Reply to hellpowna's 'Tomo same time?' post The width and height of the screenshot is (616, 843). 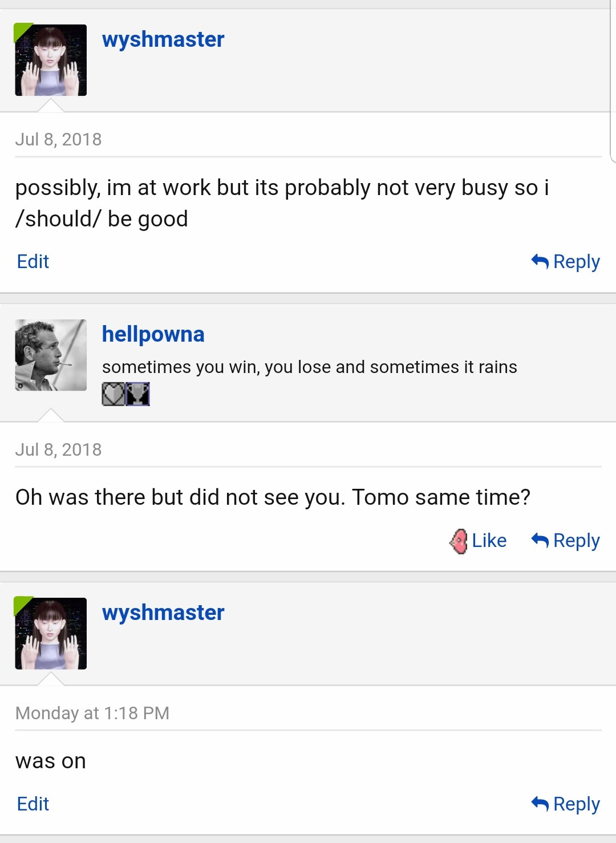coord(565,541)
